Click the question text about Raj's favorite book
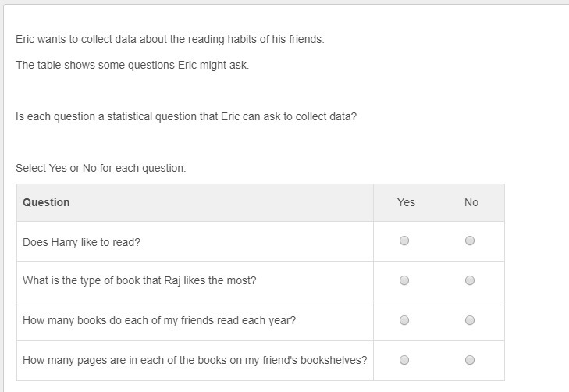 139,281
